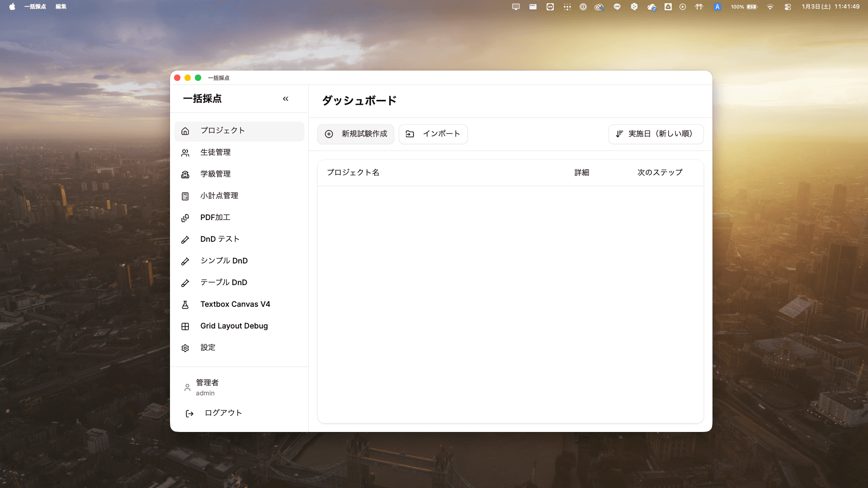Click the ログアウト arrow icon
This screenshot has width=868, height=488.
(x=189, y=413)
